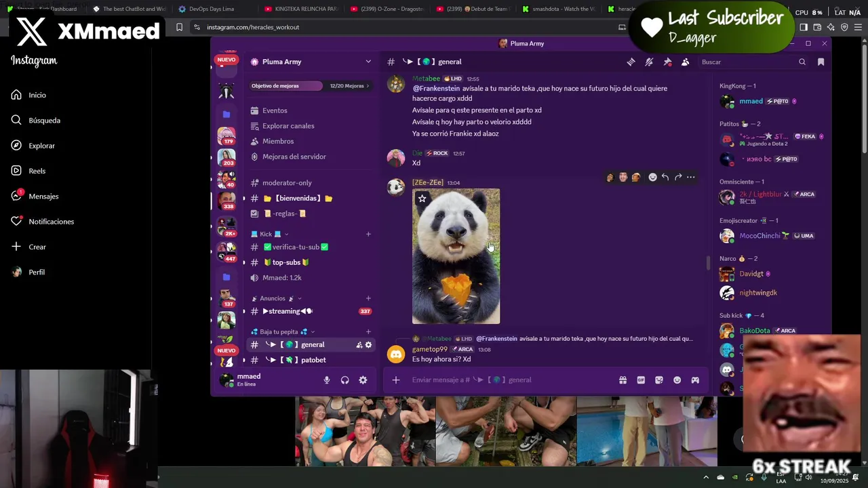Click star icon on panda image
Screen dimensions: 868x488
point(422,199)
